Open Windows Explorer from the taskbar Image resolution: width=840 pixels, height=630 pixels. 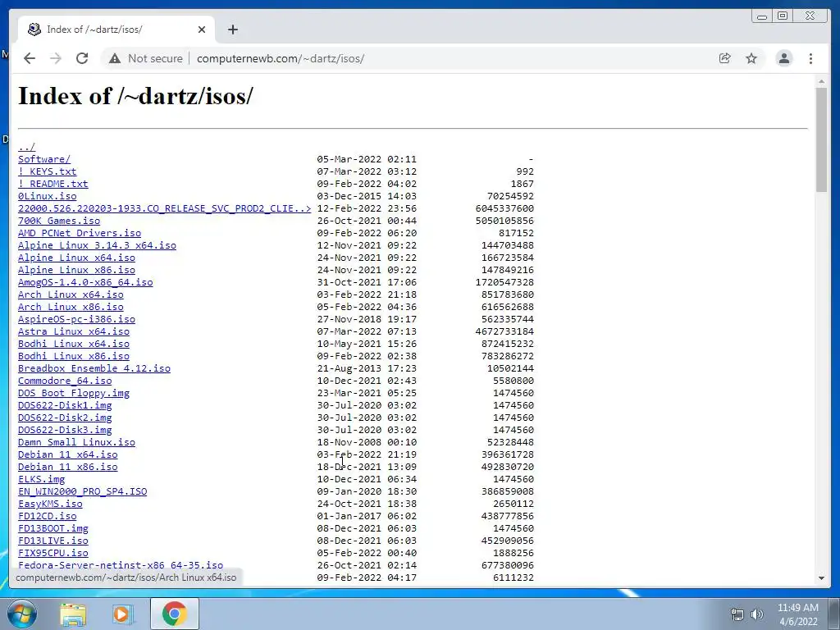pos(73,614)
